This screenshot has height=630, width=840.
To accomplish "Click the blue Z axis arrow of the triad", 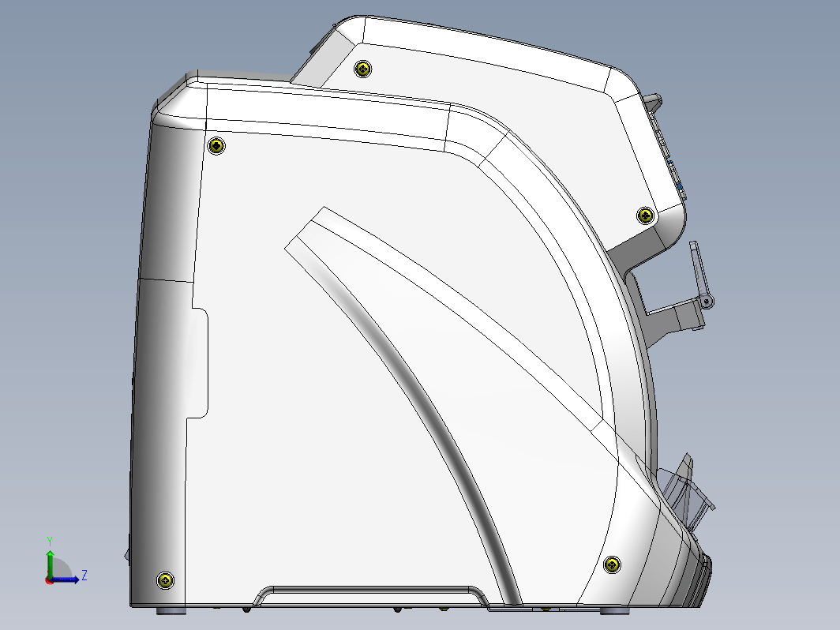I will point(66,579).
